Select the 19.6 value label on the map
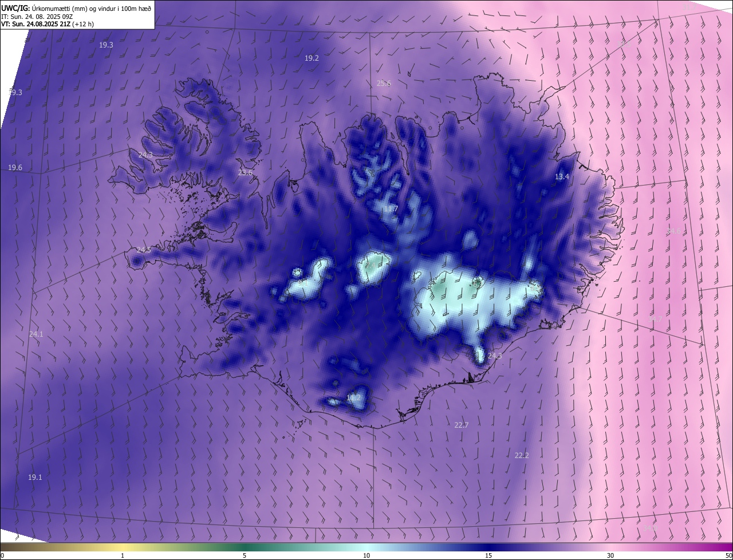This screenshot has width=733, height=560. tap(15, 168)
